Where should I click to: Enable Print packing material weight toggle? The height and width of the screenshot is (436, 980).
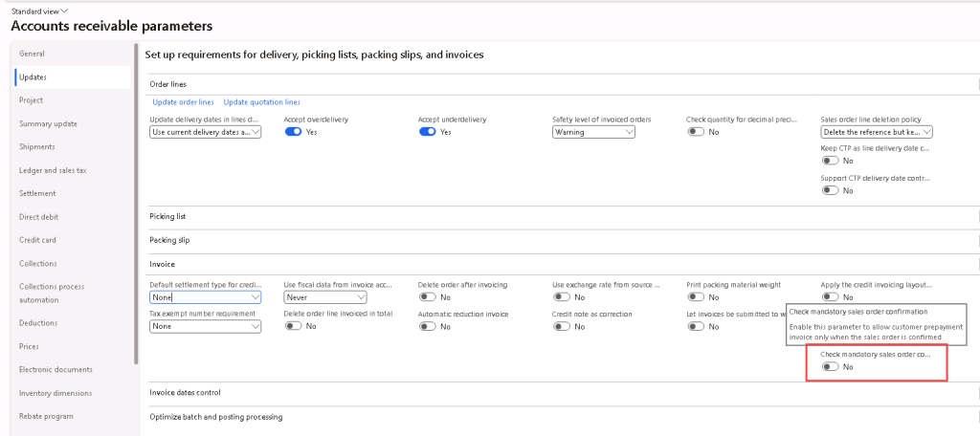click(x=695, y=297)
